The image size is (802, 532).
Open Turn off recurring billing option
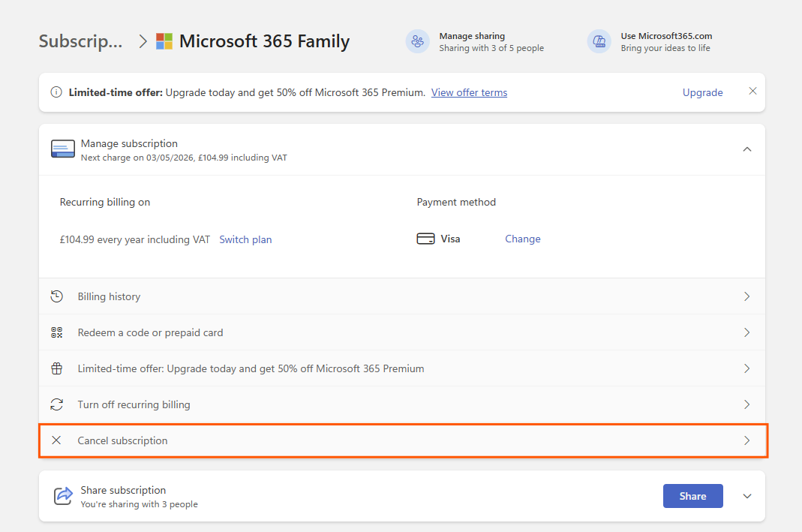click(x=134, y=404)
